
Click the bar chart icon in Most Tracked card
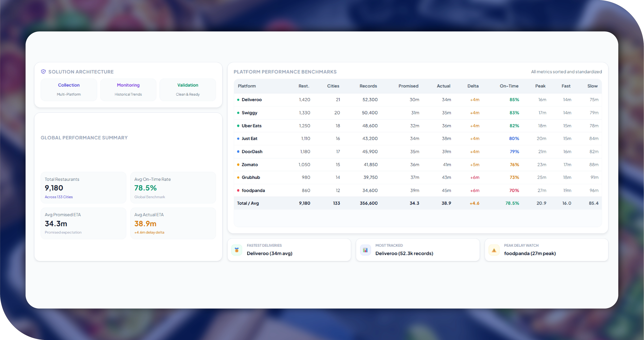[365, 250]
